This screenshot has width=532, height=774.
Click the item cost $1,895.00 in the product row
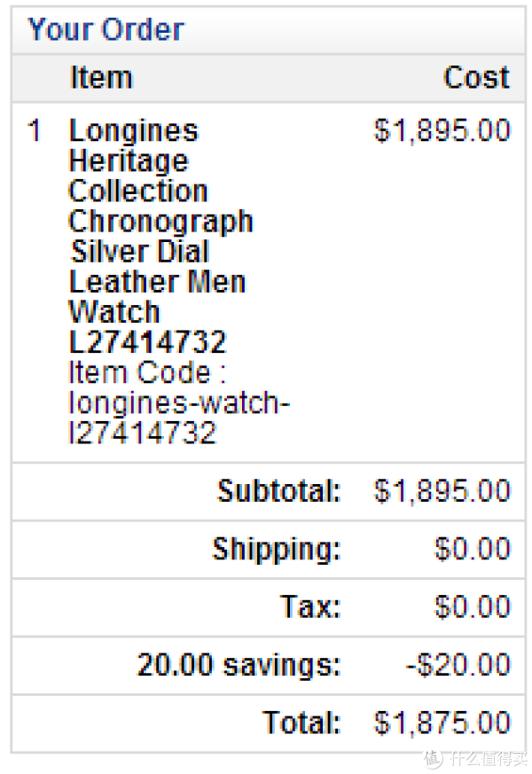pyautogui.click(x=442, y=131)
